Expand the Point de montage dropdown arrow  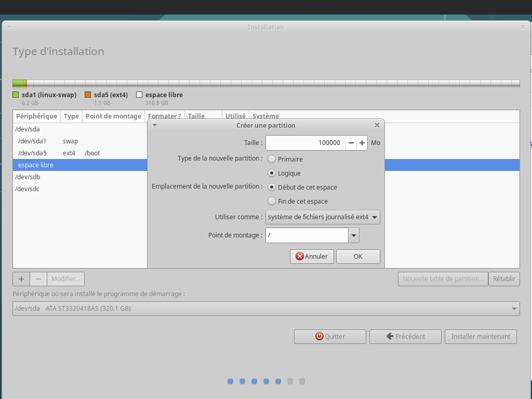click(354, 235)
